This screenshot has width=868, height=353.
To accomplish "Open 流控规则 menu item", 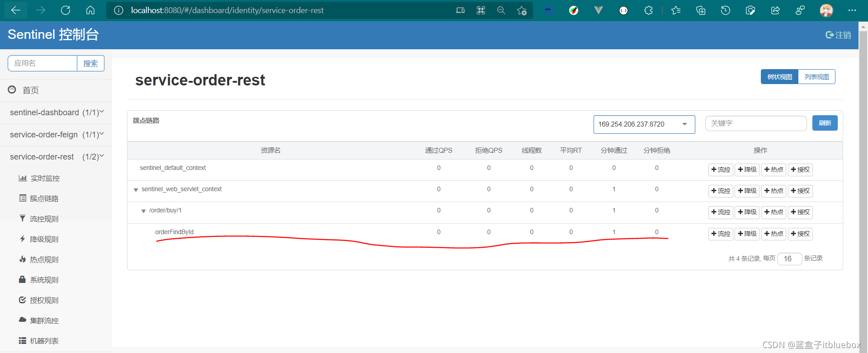I will click(39, 219).
